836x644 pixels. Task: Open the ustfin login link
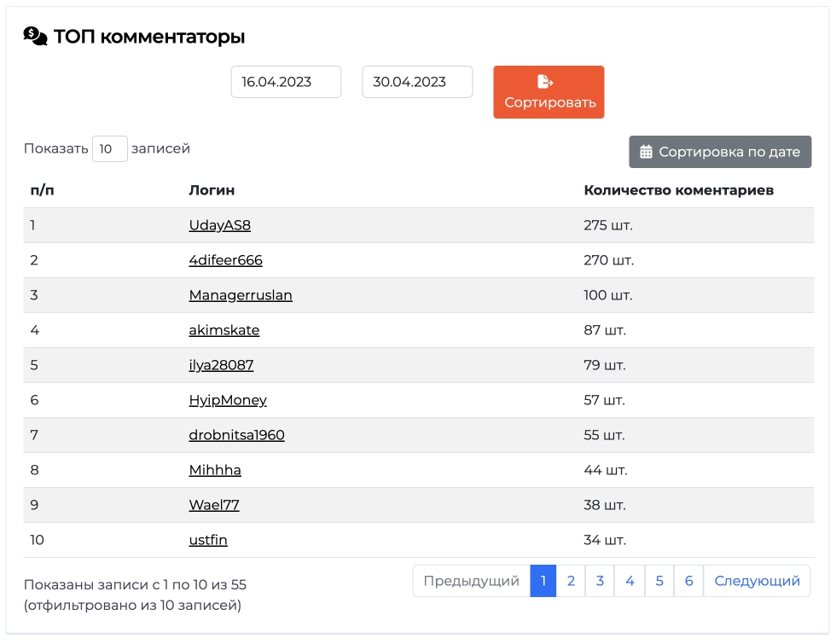click(x=208, y=540)
